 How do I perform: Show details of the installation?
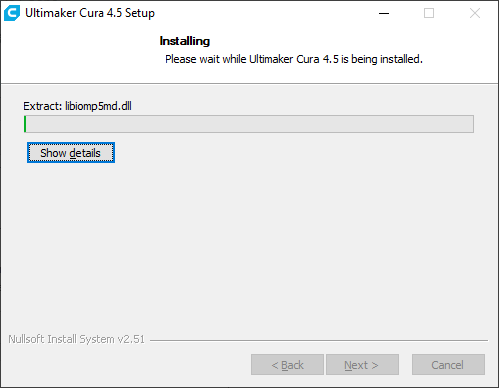pyautogui.click(x=71, y=153)
